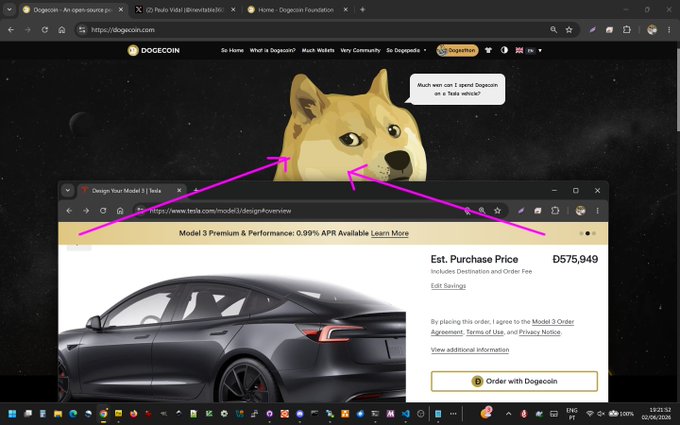This screenshot has height=425, width=680.
Task: Bookmark dogecoin.com with the star icon
Action: tap(569, 30)
